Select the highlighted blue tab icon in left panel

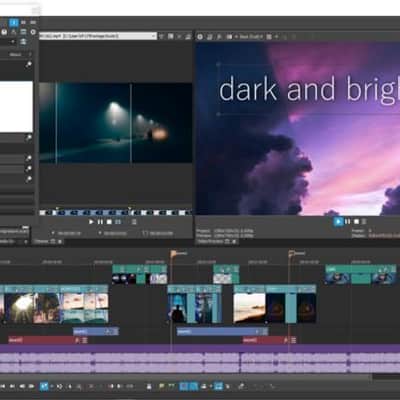[x=14, y=23]
